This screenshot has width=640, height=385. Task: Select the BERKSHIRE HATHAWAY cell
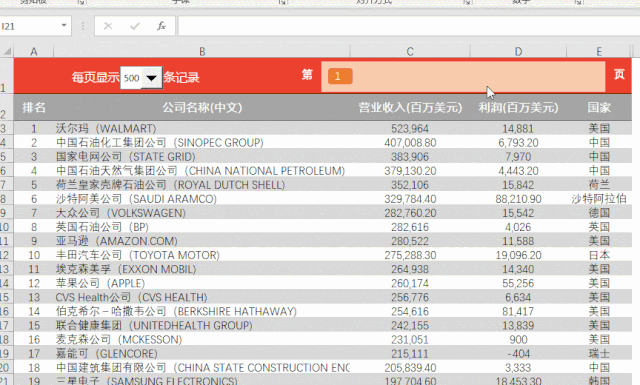(x=202, y=312)
